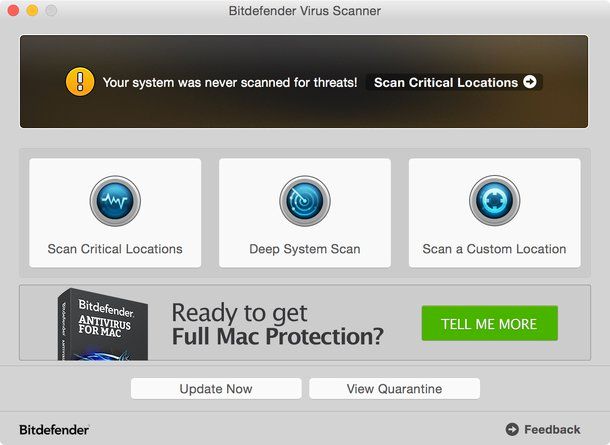Open the Scan Critical Locations card label

click(115, 249)
